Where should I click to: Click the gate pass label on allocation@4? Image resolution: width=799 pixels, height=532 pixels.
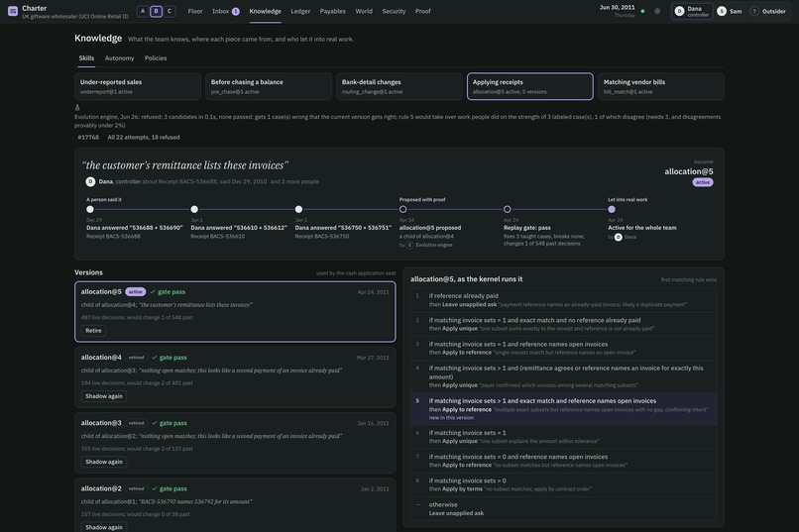click(169, 358)
